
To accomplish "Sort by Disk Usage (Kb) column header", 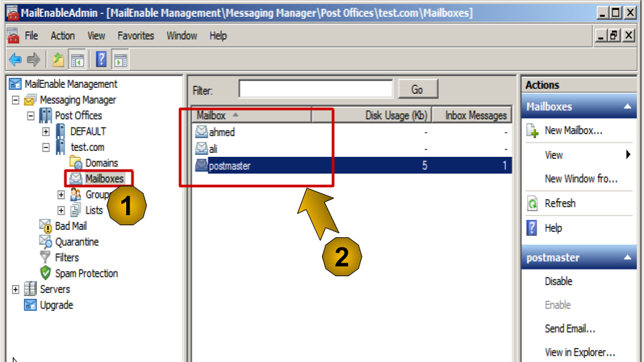I will point(371,115).
